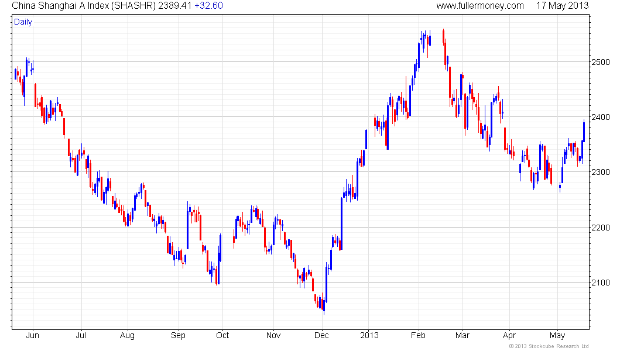Click the daily change value +32.60
This screenshot has height=351, width=644.
tap(208, 6)
